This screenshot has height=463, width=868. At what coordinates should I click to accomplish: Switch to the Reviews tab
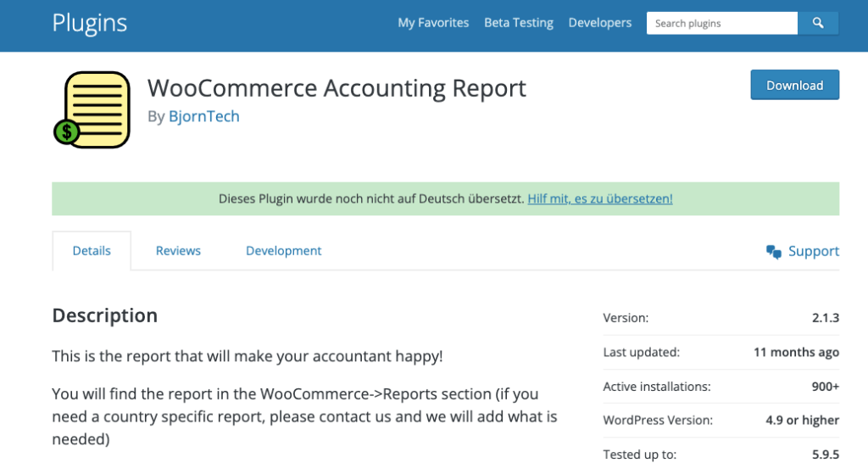tap(178, 251)
